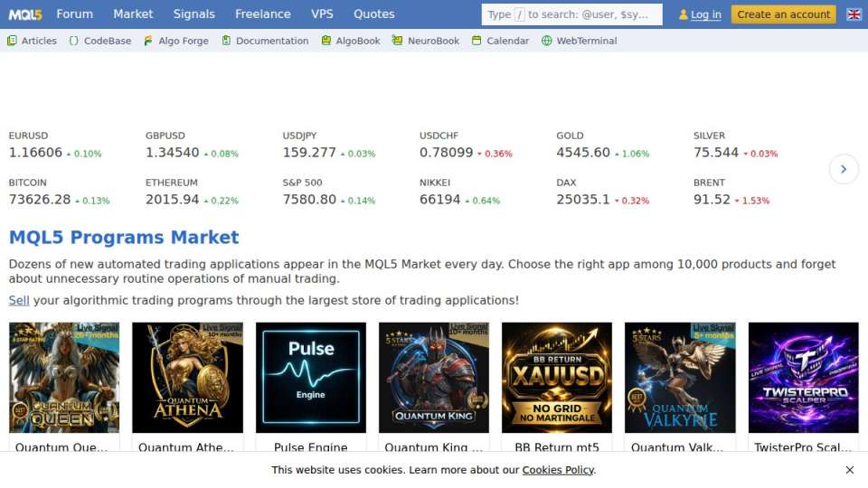
Task: Open Pulse Engine product thumbnail
Action: [x=310, y=378]
